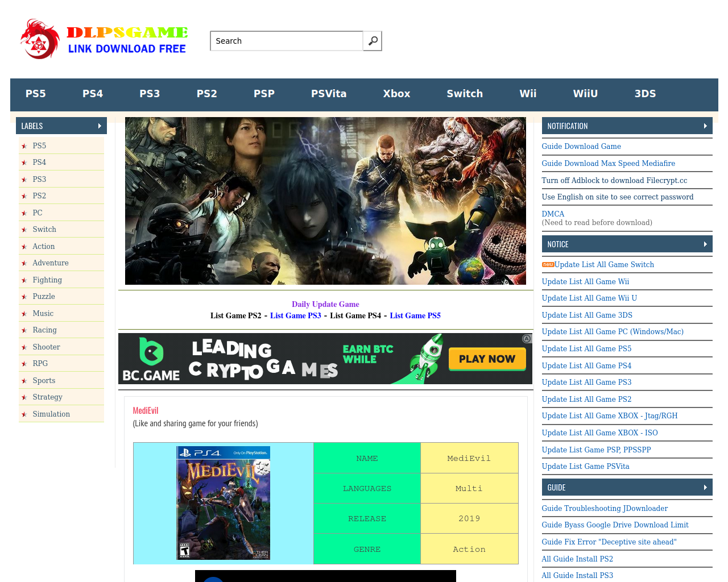Open the PSVita tab in navigation bar
The width and height of the screenshot is (728, 582).
(x=329, y=94)
